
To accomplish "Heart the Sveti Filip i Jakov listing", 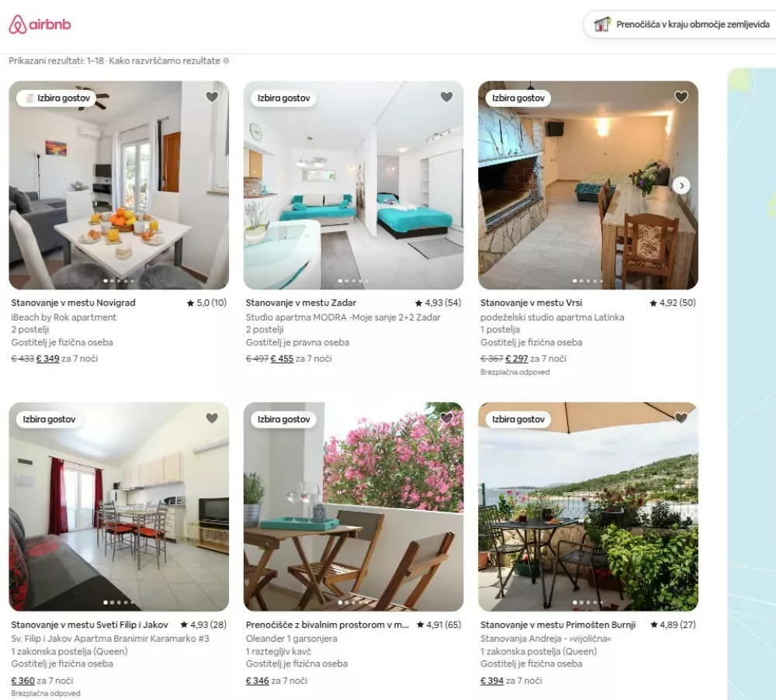I will (212, 418).
